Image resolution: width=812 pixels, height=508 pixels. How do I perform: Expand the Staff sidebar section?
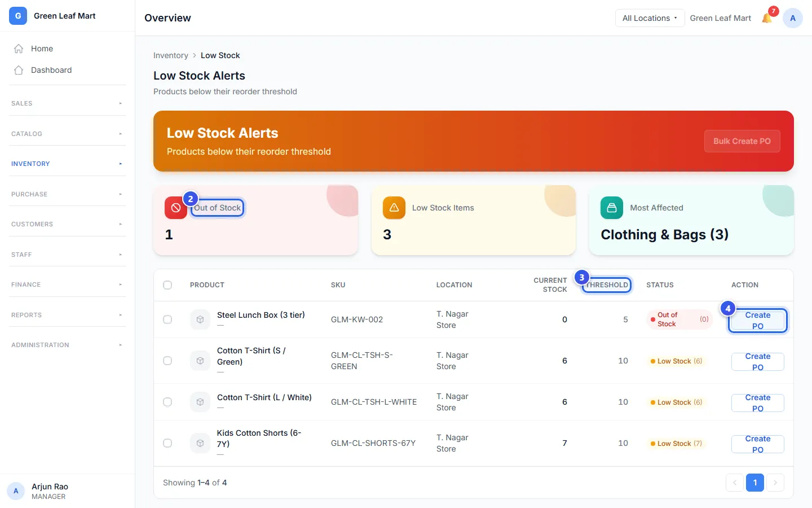67,255
